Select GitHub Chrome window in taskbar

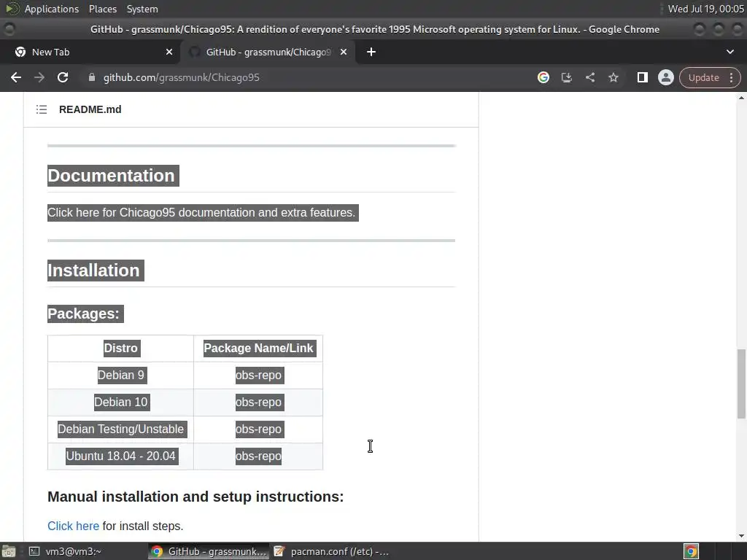pyautogui.click(x=209, y=551)
